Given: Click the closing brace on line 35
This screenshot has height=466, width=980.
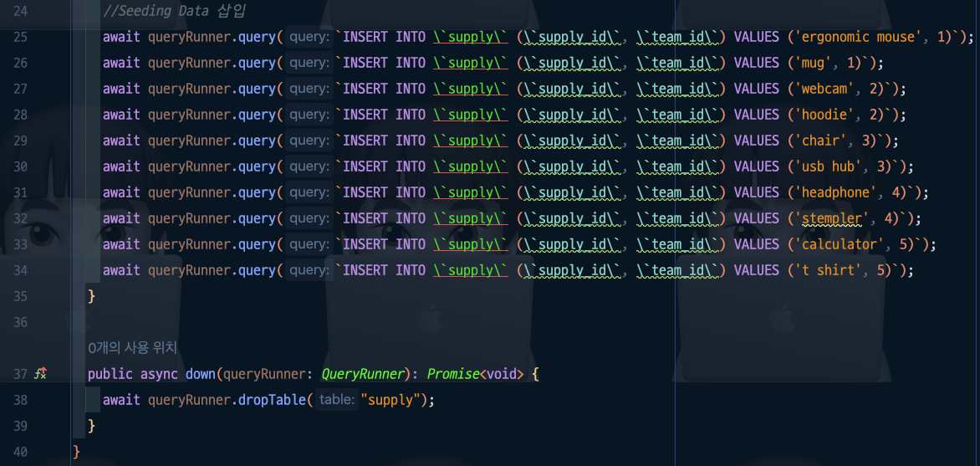Looking at the screenshot, I should (x=92, y=296).
